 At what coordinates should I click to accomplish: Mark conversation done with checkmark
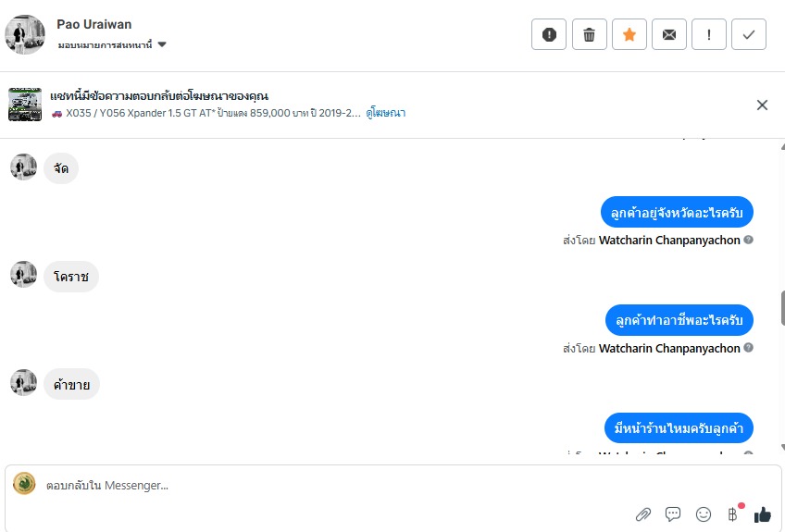coord(749,34)
